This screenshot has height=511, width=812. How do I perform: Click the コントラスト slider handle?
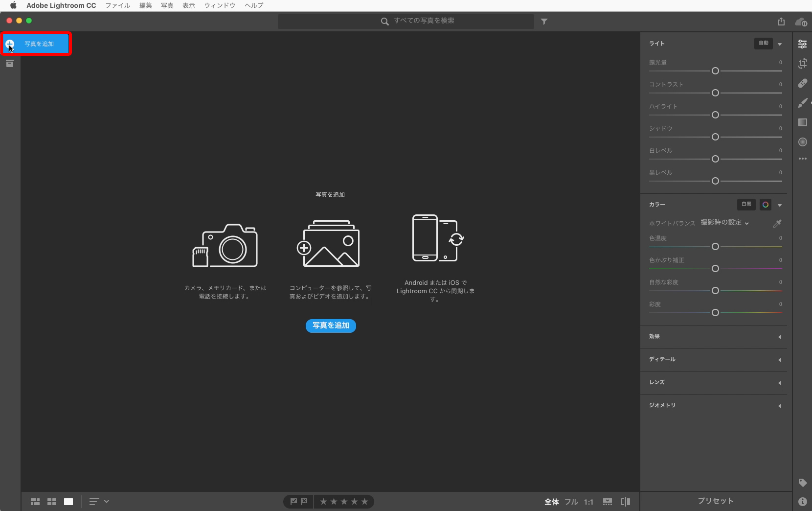click(x=715, y=93)
